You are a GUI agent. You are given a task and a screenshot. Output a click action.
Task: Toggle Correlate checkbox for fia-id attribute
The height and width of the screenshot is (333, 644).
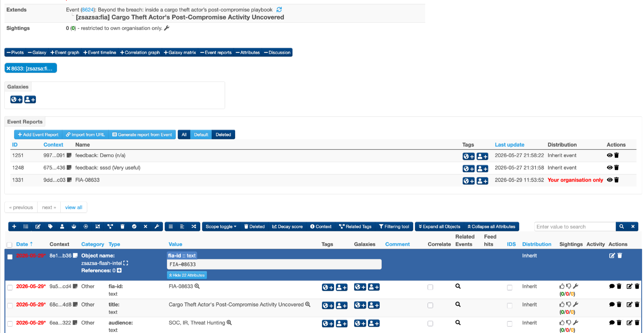click(430, 287)
